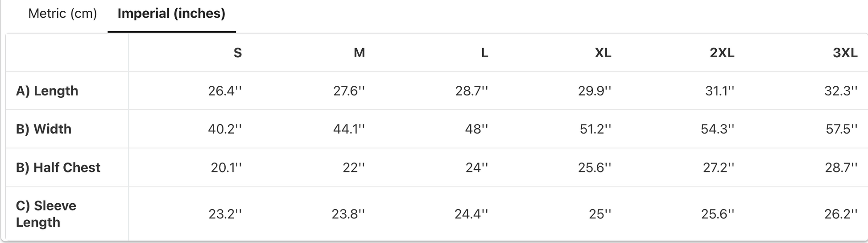Select the C) Sleeve Length row label
The height and width of the screenshot is (243, 868).
(x=46, y=214)
